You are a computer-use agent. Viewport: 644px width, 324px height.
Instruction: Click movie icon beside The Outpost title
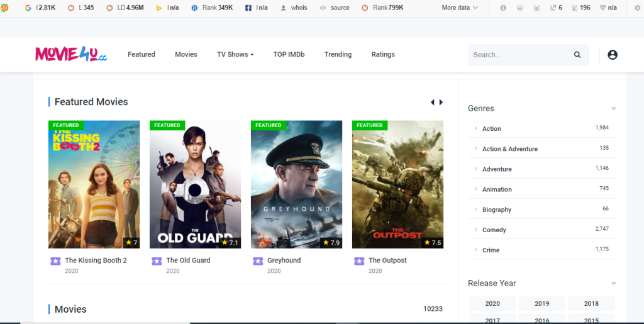[359, 260]
